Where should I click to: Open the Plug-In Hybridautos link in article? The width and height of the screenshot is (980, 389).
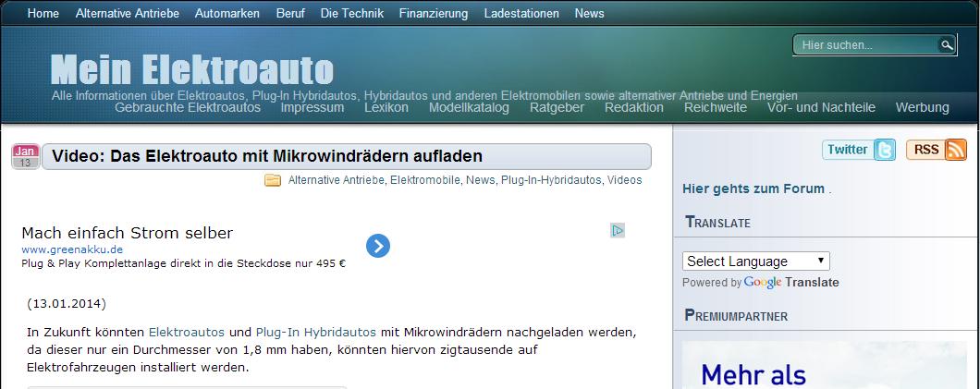(315, 331)
